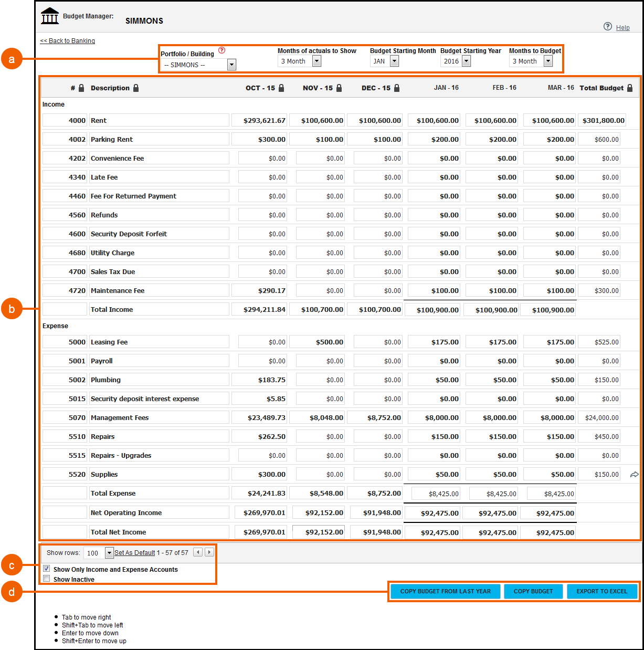Toggle the DEC - 15 column lock icon
The width and height of the screenshot is (644, 650).
point(397,88)
